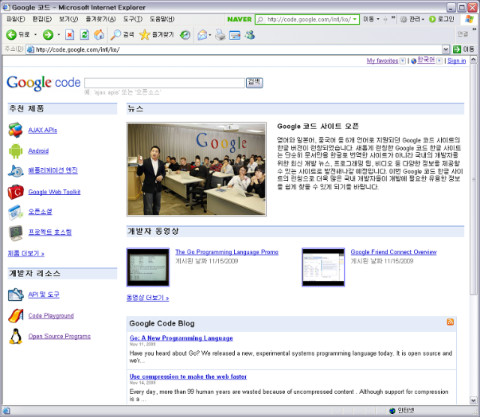Open the Korean language selector dropdown
This screenshot has width=480, height=417.
439,61
